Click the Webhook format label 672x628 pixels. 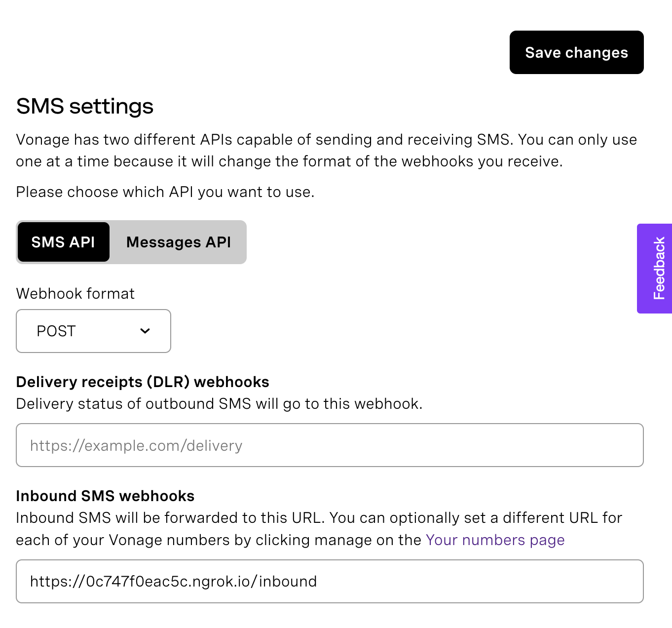(75, 293)
